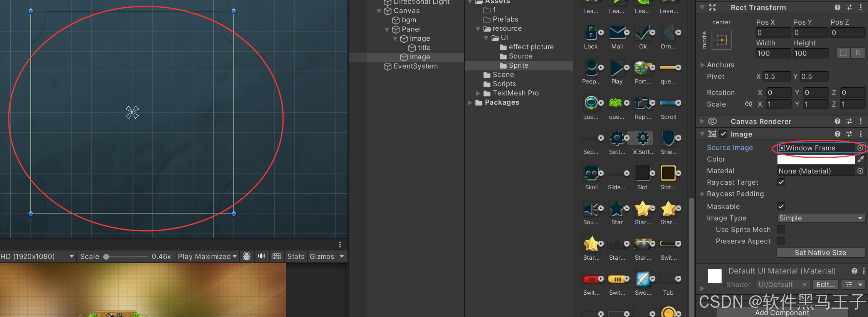This screenshot has width=868, height=317.
Task: Enable Preserve Aspect checkbox
Action: (781, 241)
